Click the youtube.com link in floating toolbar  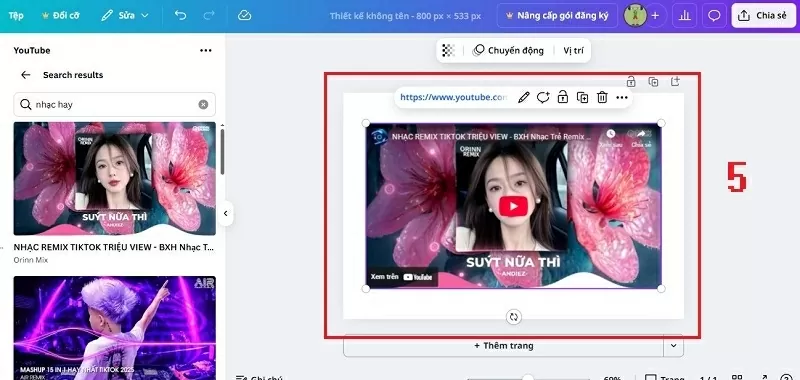tap(453, 97)
